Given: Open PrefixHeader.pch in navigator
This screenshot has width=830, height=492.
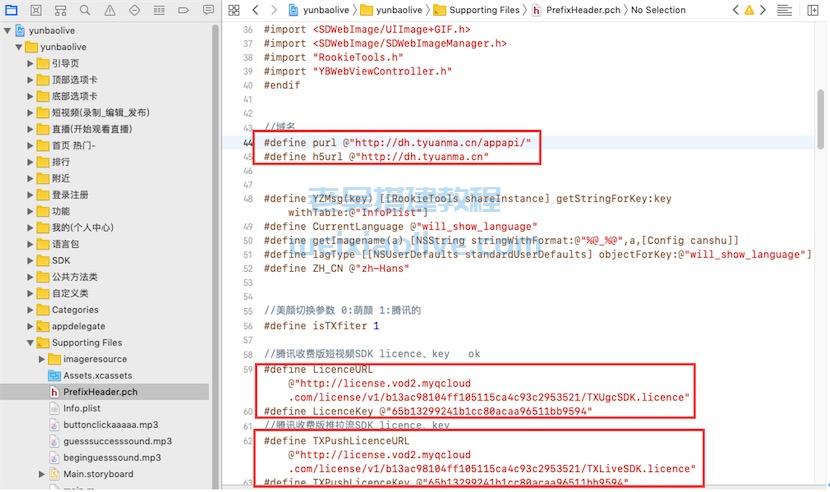Looking at the screenshot, I should point(93,392).
